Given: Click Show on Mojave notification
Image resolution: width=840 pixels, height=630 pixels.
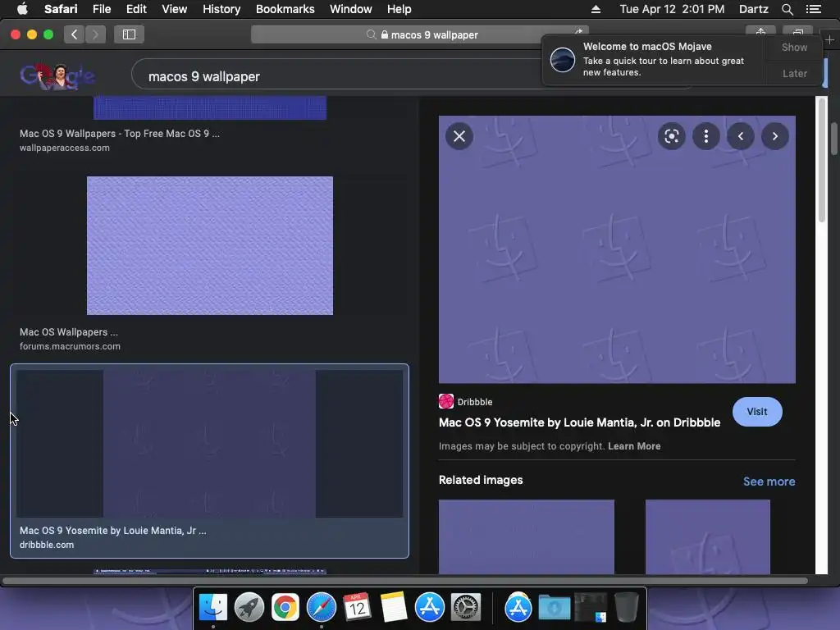Looking at the screenshot, I should [x=794, y=47].
